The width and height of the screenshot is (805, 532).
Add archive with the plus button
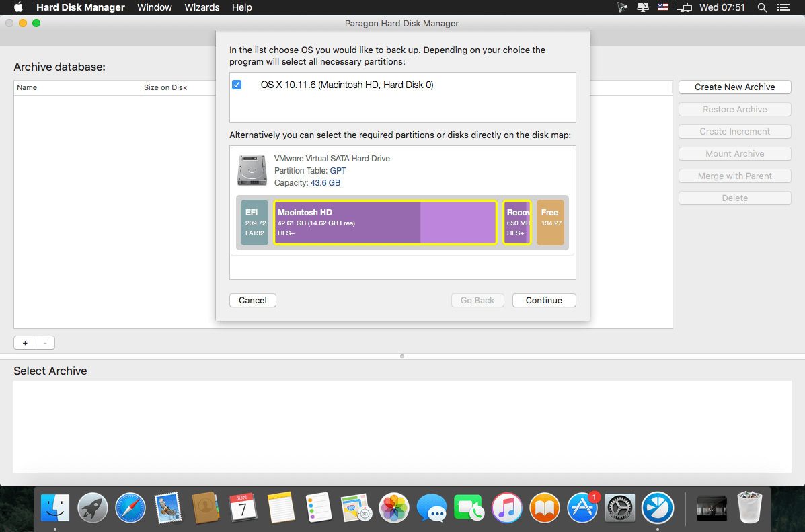(25, 343)
